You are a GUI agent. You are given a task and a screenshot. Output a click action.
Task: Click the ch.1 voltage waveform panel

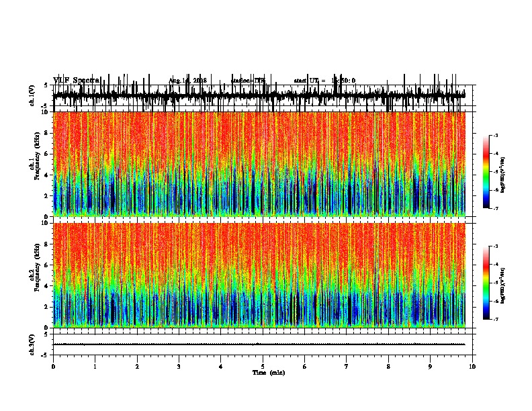pos(263,95)
